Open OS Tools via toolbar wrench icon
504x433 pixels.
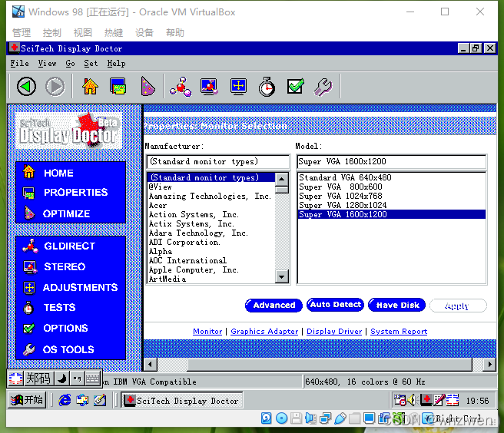[x=323, y=87]
